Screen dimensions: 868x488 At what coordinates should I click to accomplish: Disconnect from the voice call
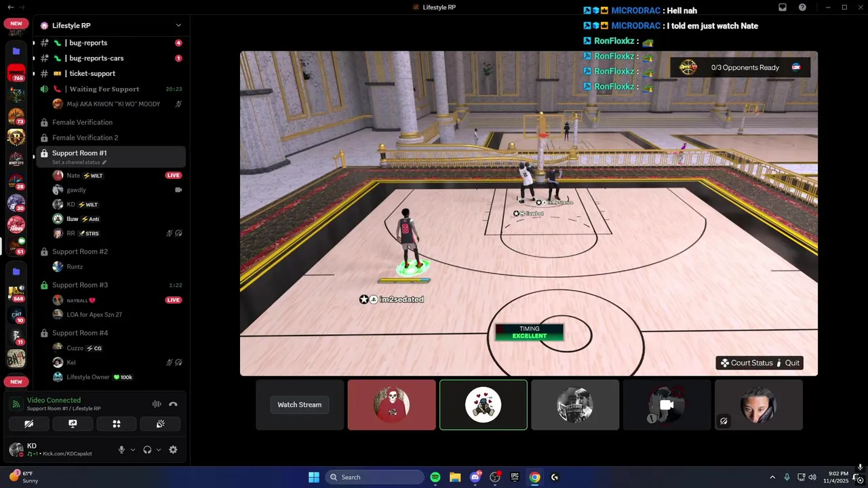[x=173, y=404]
